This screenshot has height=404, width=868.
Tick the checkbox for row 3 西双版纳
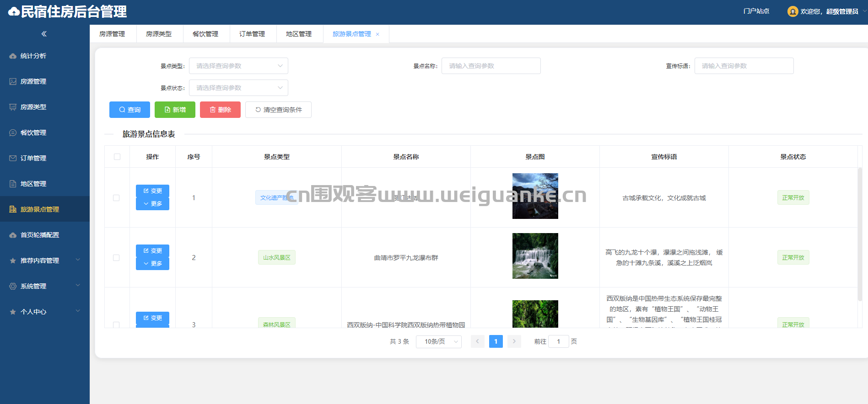(x=116, y=324)
